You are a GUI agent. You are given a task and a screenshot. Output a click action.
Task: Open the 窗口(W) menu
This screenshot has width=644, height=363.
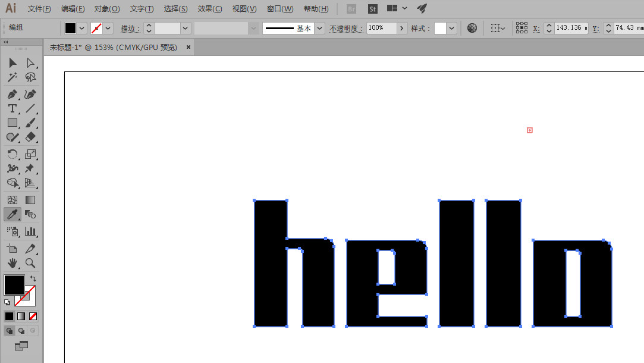coord(279,9)
